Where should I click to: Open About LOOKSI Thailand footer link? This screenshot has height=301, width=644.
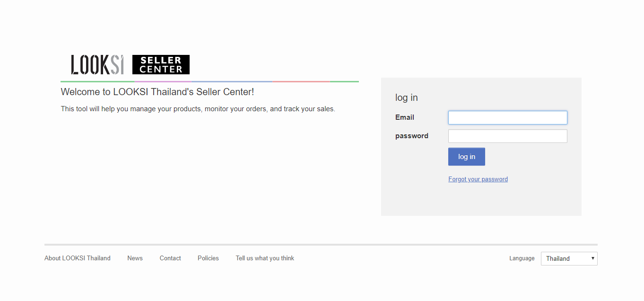(78, 258)
